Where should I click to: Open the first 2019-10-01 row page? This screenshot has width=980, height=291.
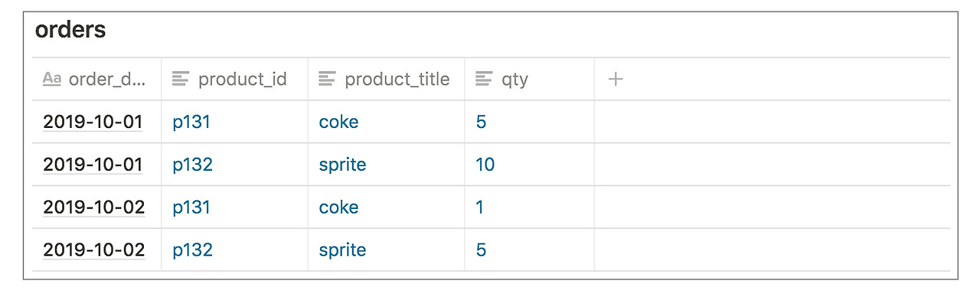[93, 122]
